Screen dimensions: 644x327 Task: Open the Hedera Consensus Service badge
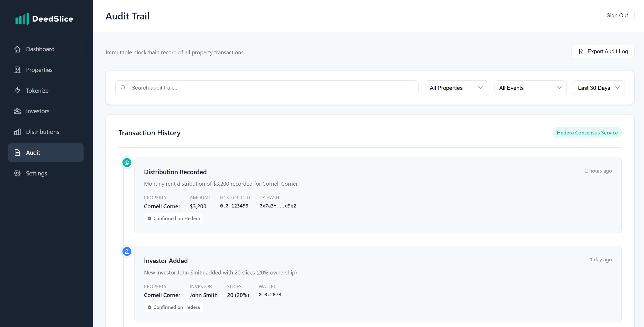coord(587,132)
